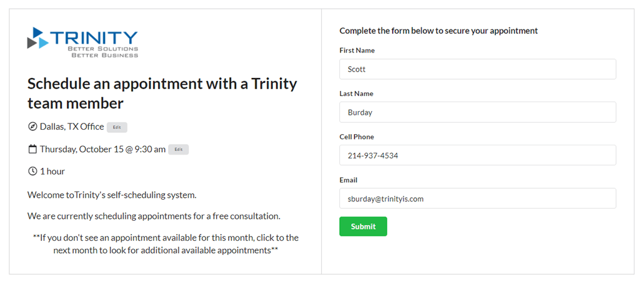Viewport: 644px width, 285px height.
Task: Click the Cell Phone label
Action: click(357, 137)
